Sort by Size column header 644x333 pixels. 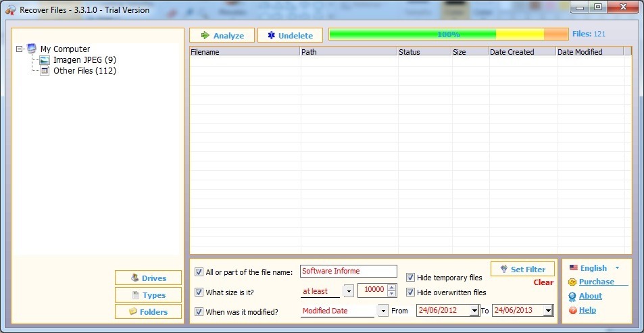470,52
